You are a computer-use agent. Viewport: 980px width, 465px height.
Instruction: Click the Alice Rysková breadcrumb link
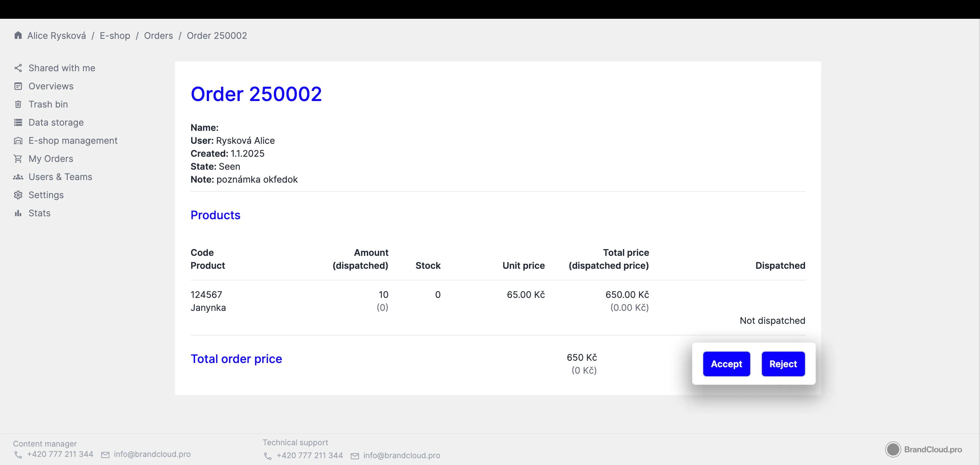tap(56, 36)
